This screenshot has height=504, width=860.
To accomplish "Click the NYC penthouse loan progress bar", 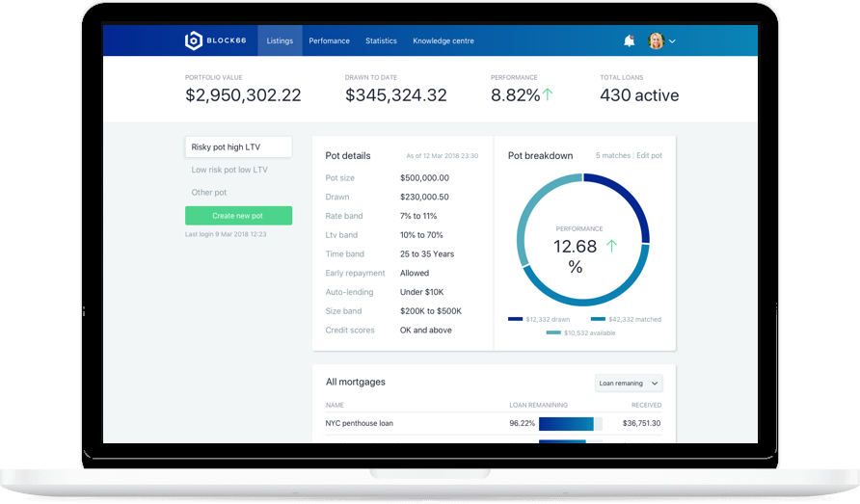I will 571,423.
